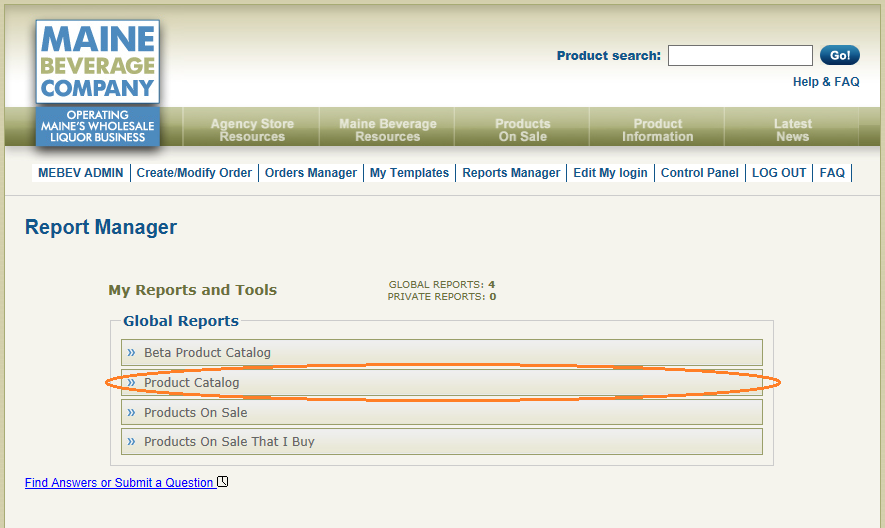Open the FAQ link in the submenu
This screenshot has width=885, height=528.
[832, 173]
